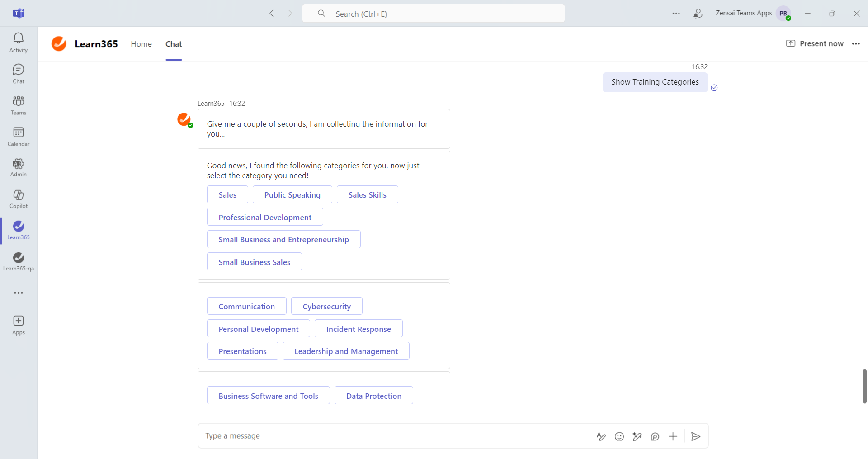Launch Copilot from the sidebar
Image resolution: width=868 pixels, height=459 pixels.
pos(19,199)
